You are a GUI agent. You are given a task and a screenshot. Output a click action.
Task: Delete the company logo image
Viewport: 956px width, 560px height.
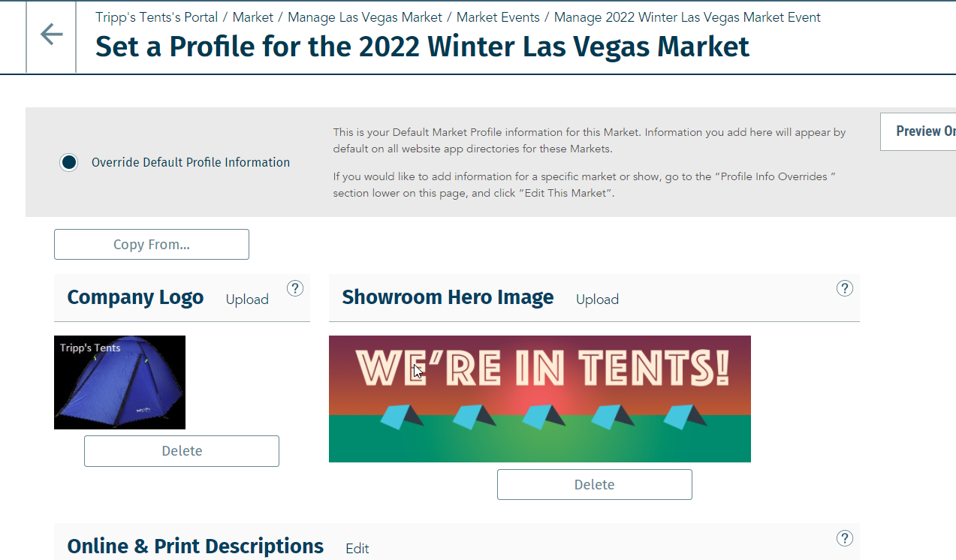click(x=182, y=451)
